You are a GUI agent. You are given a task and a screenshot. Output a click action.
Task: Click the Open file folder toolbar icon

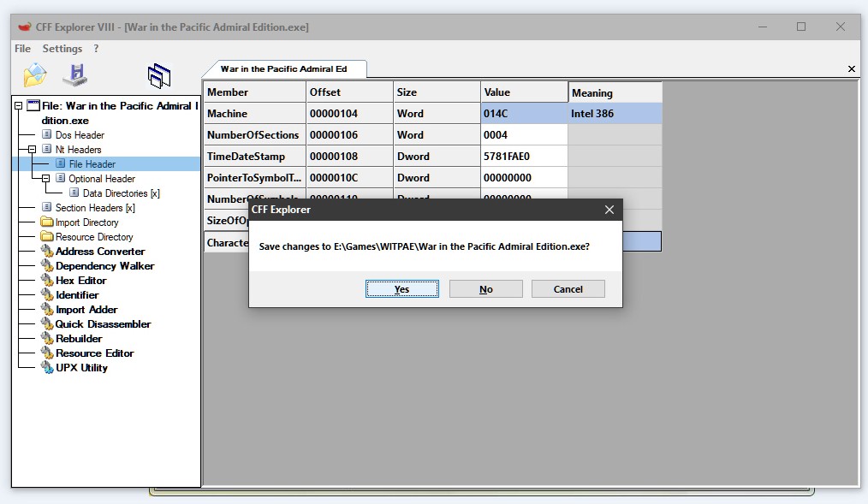pyautogui.click(x=35, y=74)
